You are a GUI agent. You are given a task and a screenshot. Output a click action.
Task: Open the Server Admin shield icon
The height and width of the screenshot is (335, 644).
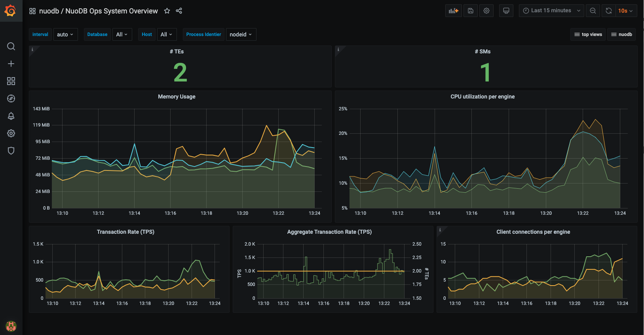11,151
